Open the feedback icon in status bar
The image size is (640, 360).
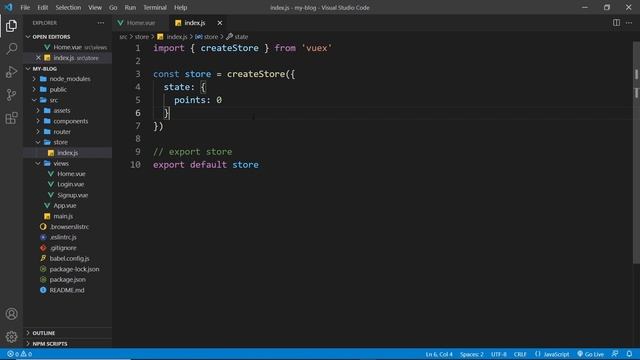click(615, 354)
